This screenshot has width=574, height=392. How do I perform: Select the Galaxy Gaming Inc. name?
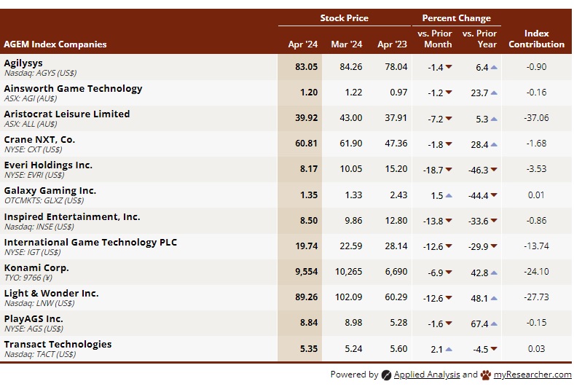[x=50, y=191]
